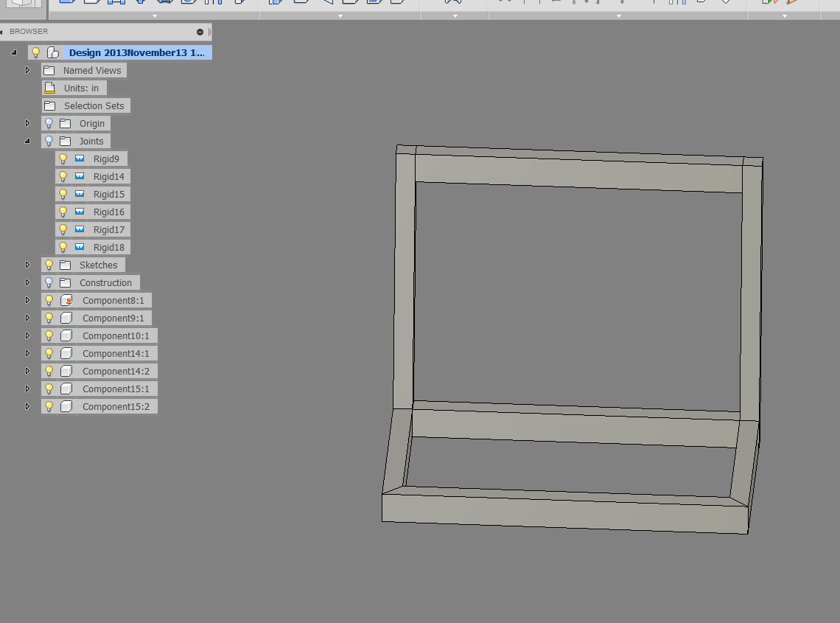This screenshot has width=840, height=623.
Task: Expand the Origin folder
Action: click(27, 123)
